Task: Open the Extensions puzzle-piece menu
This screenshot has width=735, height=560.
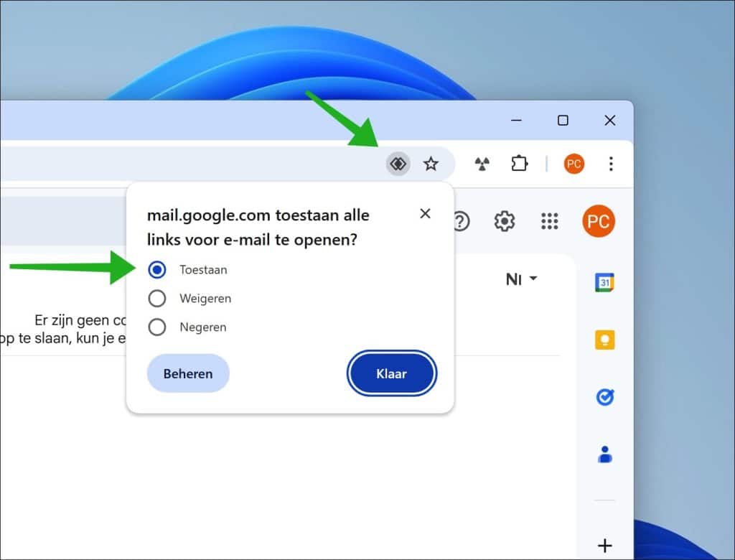Action: 520,164
